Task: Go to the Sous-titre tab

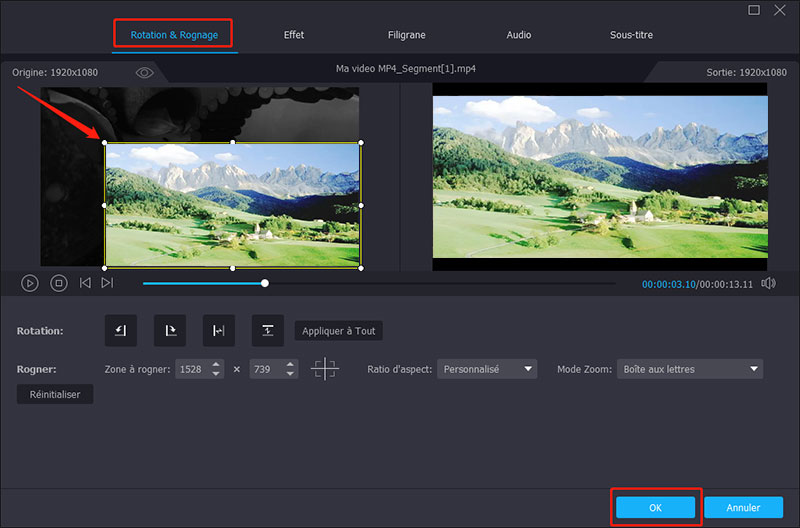Action: [631, 35]
